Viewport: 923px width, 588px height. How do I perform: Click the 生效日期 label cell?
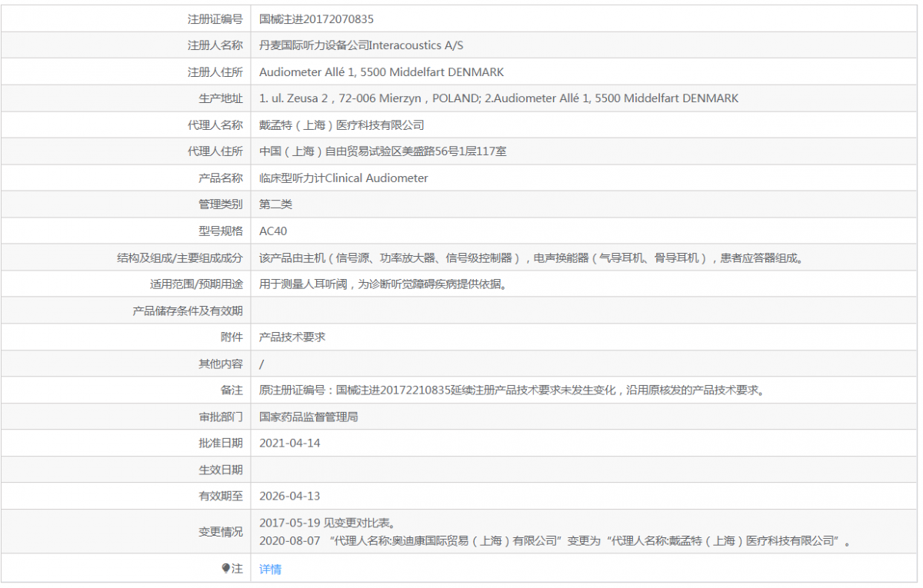click(126, 470)
